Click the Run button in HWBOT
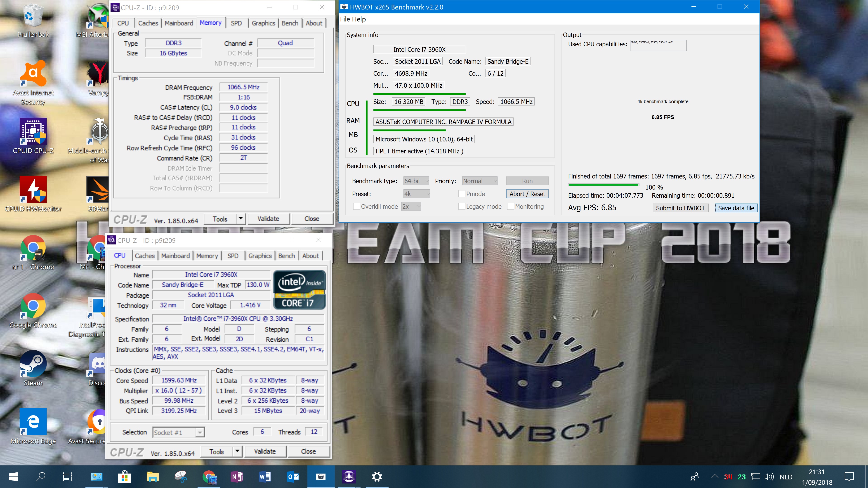Image resolution: width=868 pixels, height=488 pixels. (x=527, y=181)
